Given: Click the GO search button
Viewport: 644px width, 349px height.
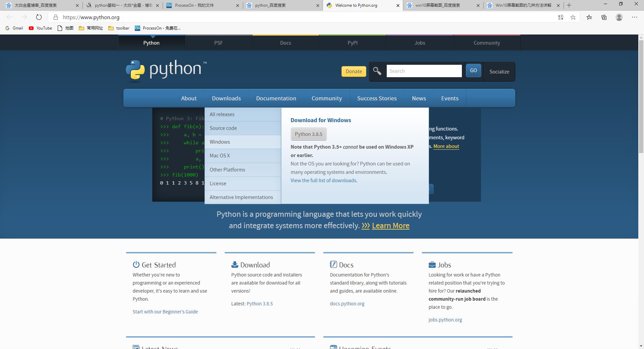Looking at the screenshot, I should click(473, 70).
